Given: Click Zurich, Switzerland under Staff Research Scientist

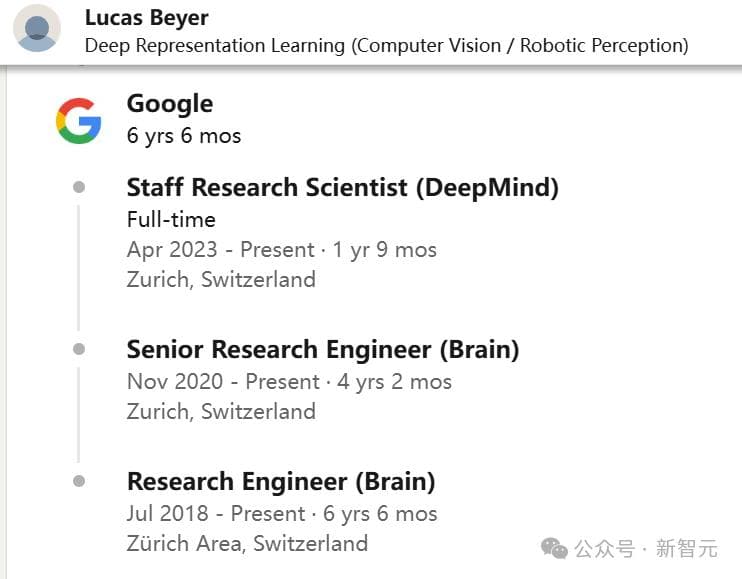Looking at the screenshot, I should [x=221, y=279].
